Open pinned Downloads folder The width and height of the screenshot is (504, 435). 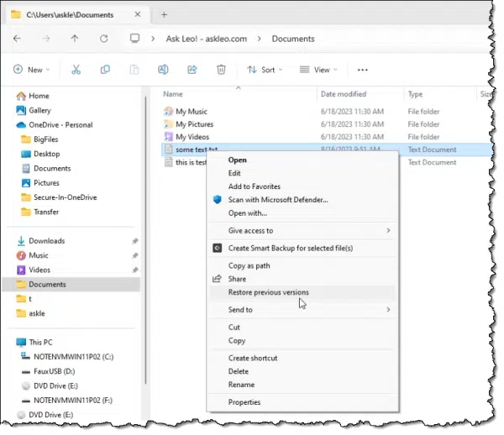coord(46,241)
